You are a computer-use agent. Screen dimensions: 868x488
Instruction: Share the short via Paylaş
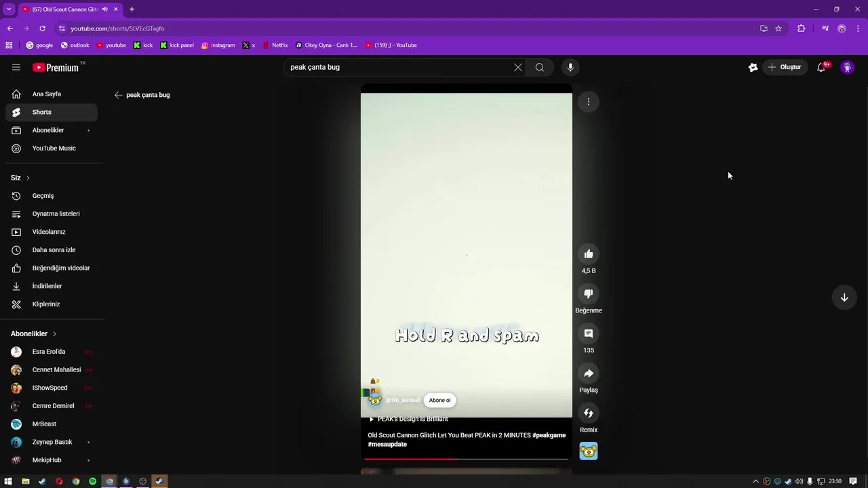(589, 373)
